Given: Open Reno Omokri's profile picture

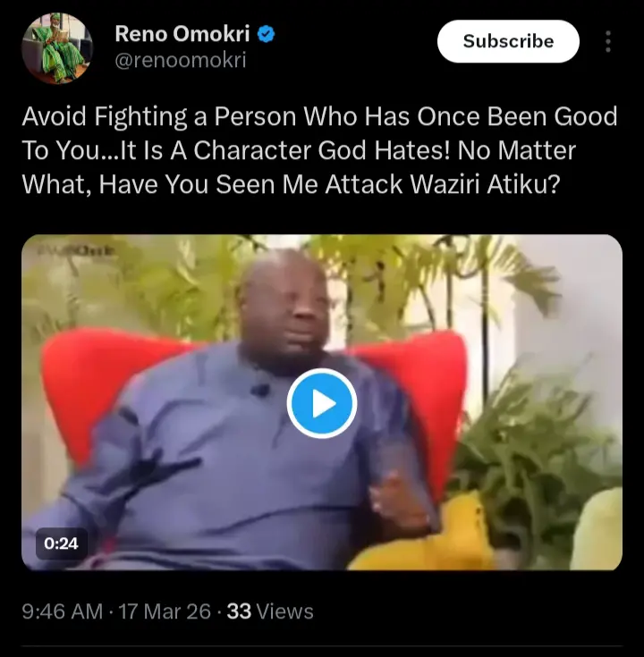Looking at the screenshot, I should click(x=57, y=47).
